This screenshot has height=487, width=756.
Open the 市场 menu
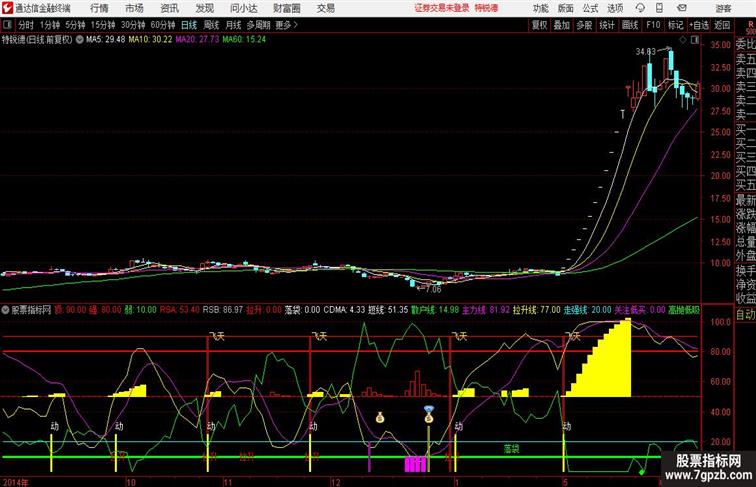135,8
